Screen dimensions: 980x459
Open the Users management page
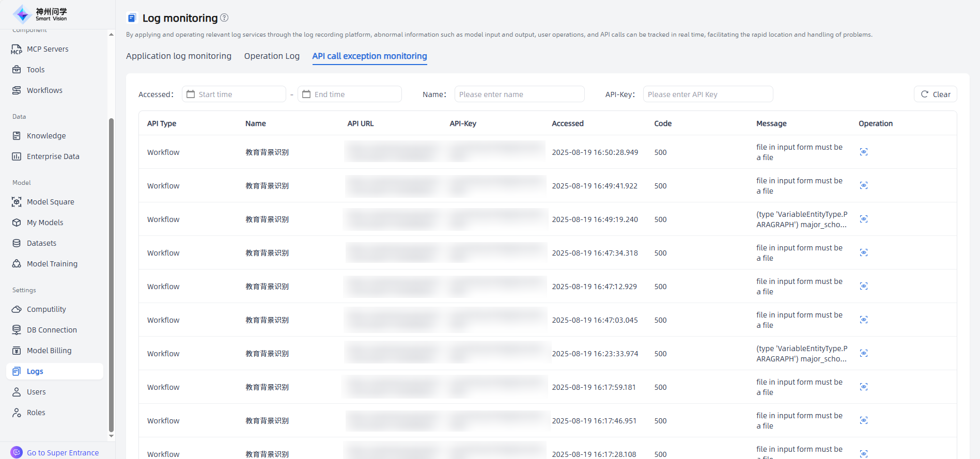36,392
